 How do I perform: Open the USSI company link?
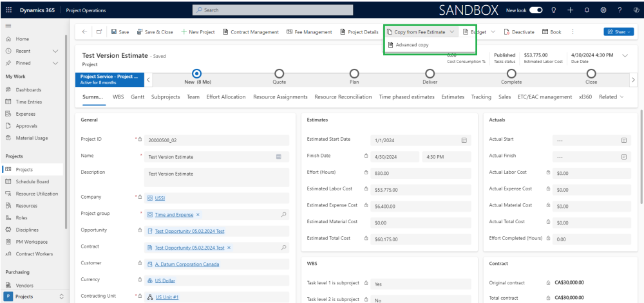160,198
